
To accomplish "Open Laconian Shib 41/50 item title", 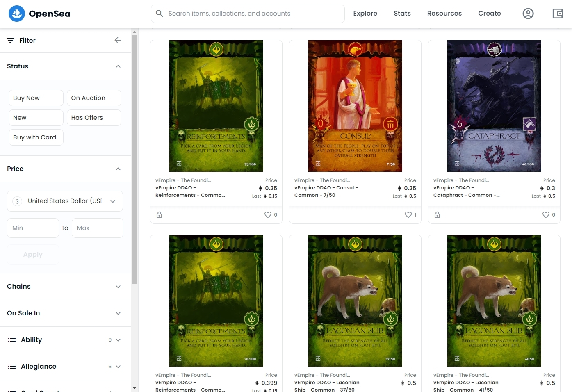I will [466, 386].
